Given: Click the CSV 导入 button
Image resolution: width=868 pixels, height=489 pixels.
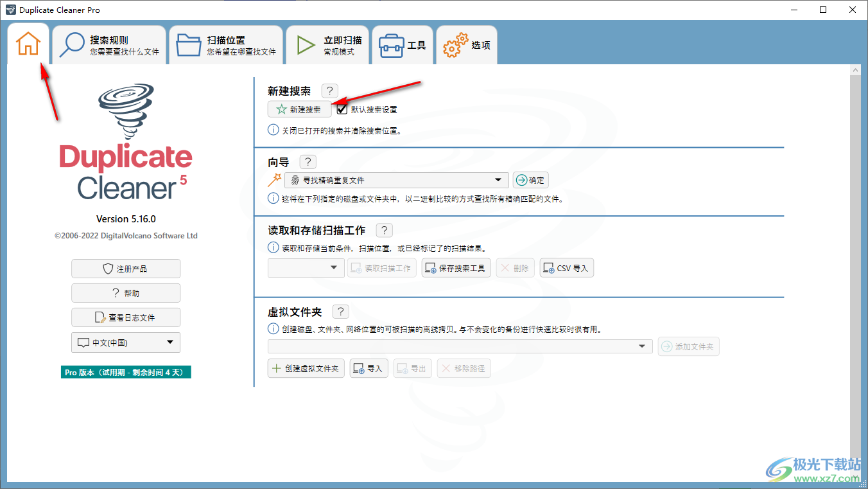Looking at the screenshot, I should tap(567, 268).
